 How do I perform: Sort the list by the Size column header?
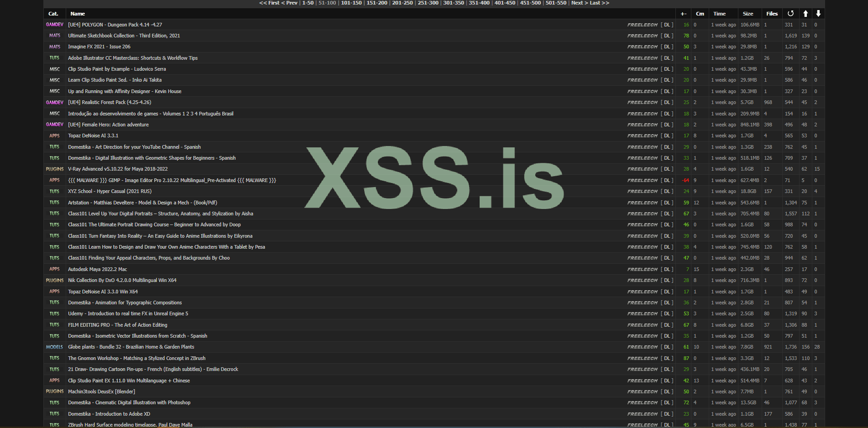click(x=748, y=14)
